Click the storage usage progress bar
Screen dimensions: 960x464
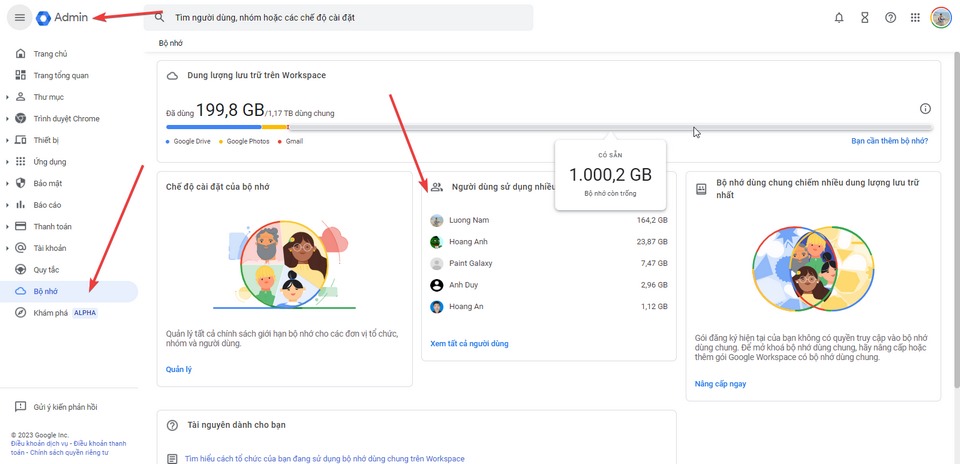coord(548,127)
